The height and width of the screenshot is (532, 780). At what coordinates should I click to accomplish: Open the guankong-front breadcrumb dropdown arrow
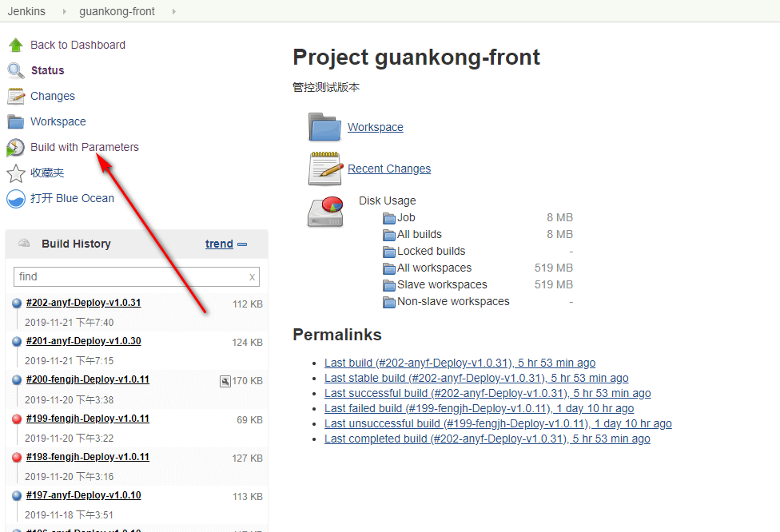[x=173, y=11]
